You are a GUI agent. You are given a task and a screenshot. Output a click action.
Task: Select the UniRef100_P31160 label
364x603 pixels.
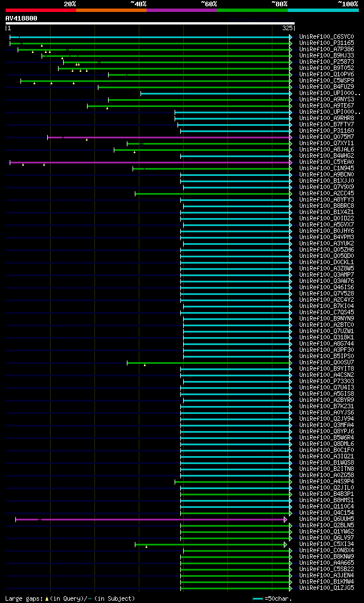tap(327, 131)
